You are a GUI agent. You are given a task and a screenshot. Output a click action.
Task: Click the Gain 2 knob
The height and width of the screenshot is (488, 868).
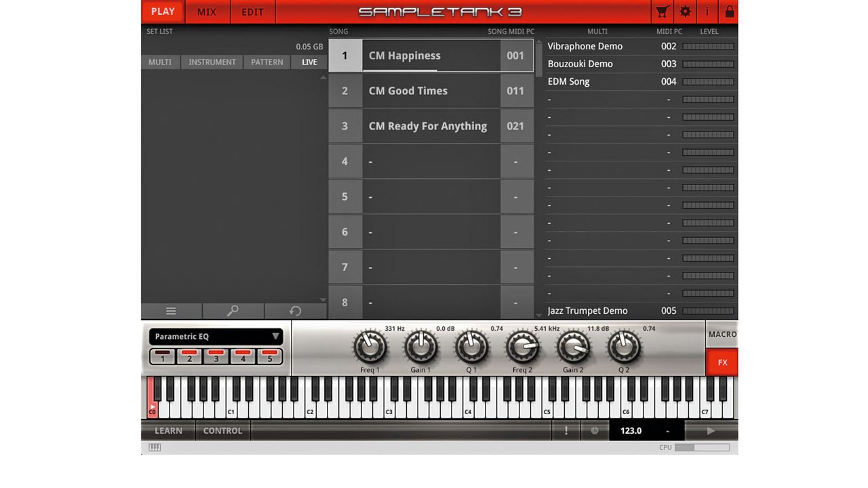coord(573,348)
